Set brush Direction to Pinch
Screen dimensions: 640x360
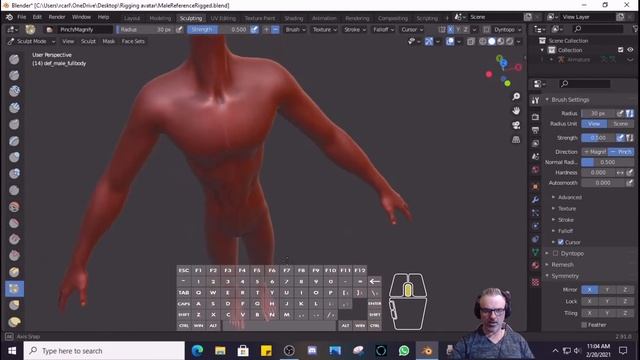(x=621, y=151)
